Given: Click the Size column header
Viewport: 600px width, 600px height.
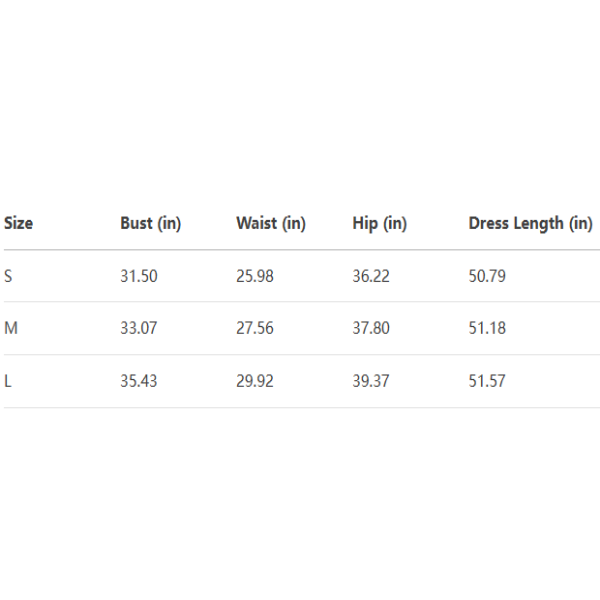Looking at the screenshot, I should pos(18,223).
